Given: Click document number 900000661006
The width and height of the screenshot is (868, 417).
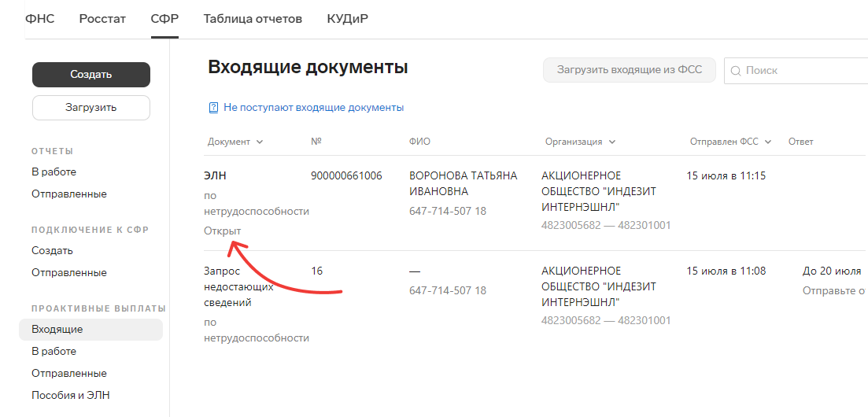Looking at the screenshot, I should tap(346, 176).
